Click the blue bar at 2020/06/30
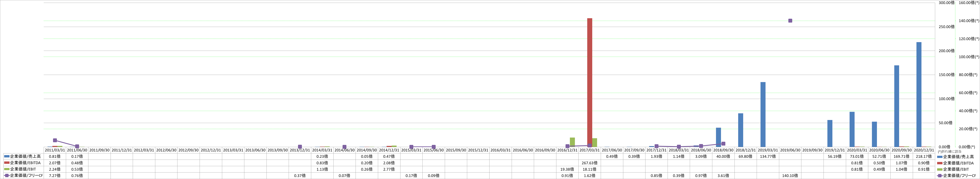The image size is (980, 179). pyautogui.click(x=874, y=134)
